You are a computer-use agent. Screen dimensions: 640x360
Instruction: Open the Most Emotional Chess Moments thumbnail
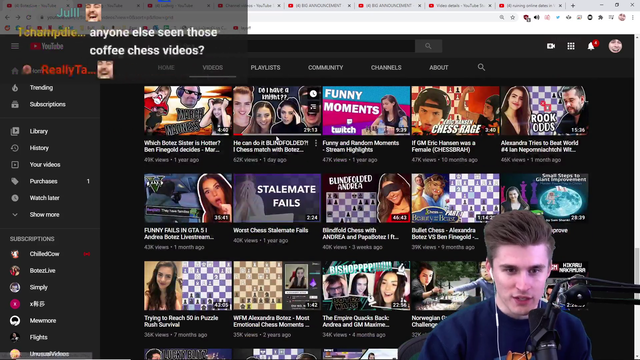pyautogui.click(x=277, y=286)
